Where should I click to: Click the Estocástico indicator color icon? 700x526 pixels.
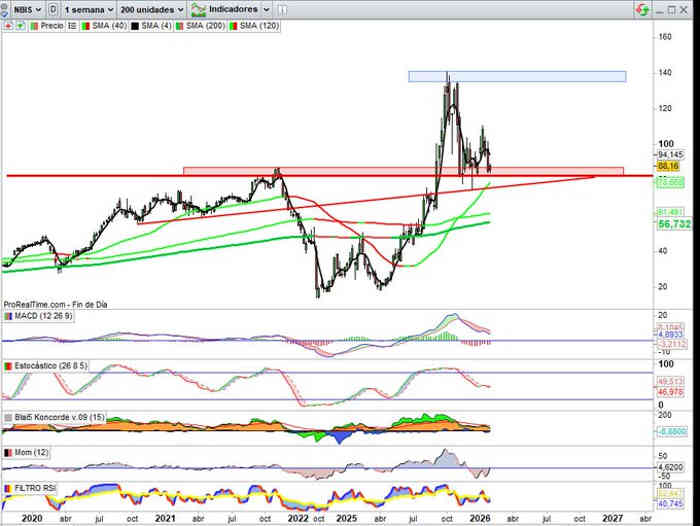click(x=8, y=367)
